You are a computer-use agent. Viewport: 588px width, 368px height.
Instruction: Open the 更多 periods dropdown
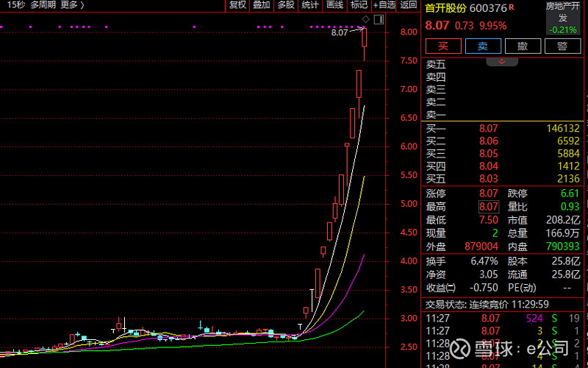coord(71,5)
